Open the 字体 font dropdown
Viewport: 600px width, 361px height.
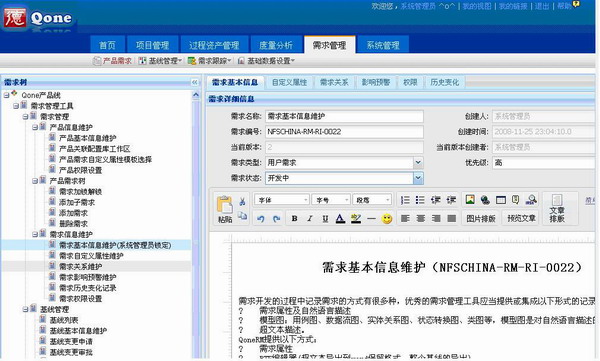tap(282, 200)
